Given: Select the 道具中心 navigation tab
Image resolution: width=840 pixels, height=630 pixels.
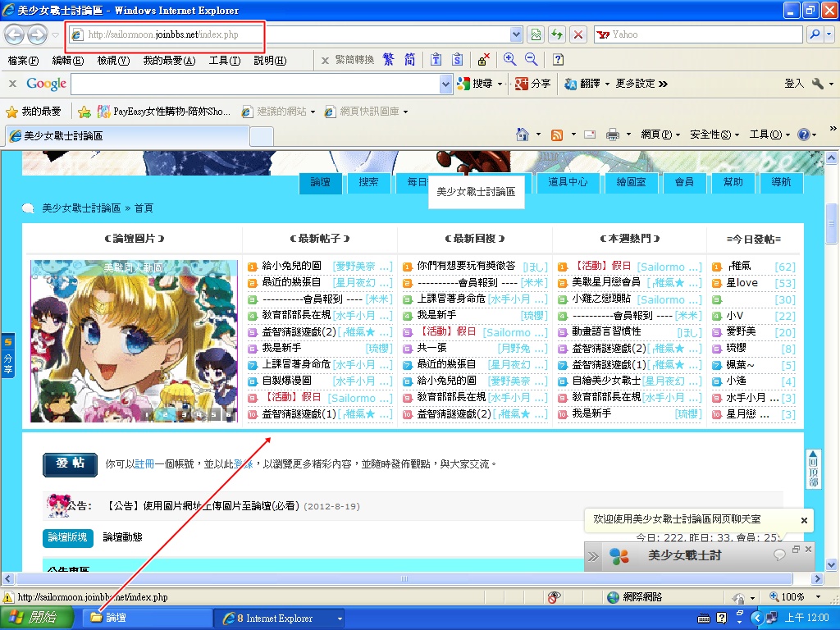Looking at the screenshot, I should (x=568, y=183).
